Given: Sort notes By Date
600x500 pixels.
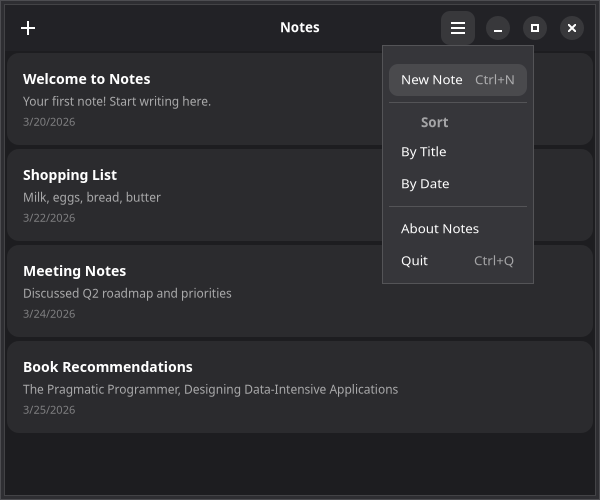Looking at the screenshot, I should point(425,184).
